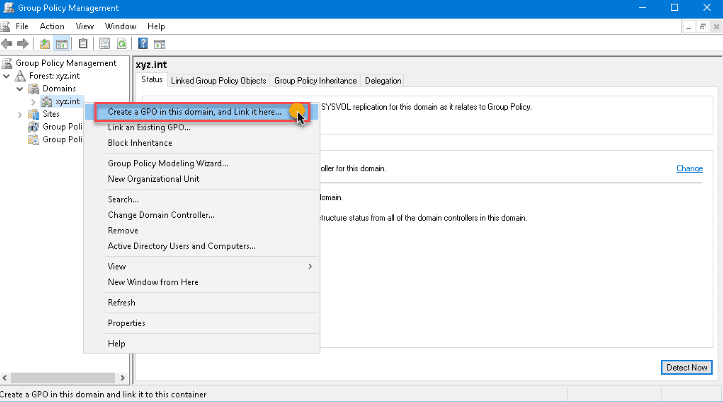
Task: Open the View menu in menu bar
Action: coord(85,26)
